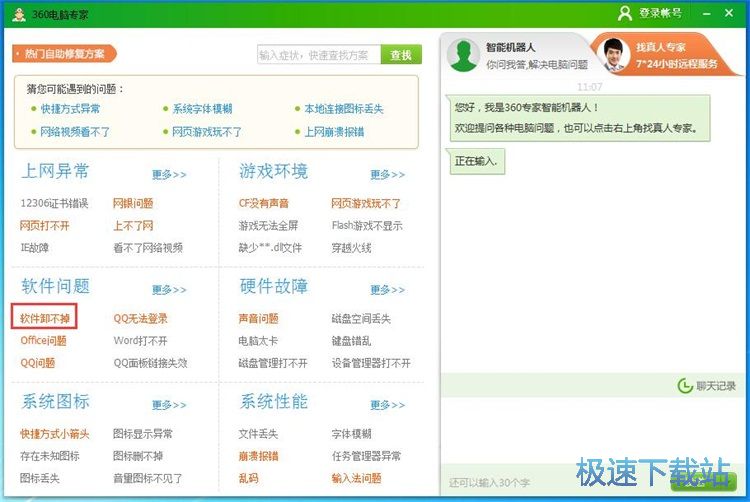The image size is (750, 502).
Task: Select 音量图标不见了 item
Action: point(148,478)
